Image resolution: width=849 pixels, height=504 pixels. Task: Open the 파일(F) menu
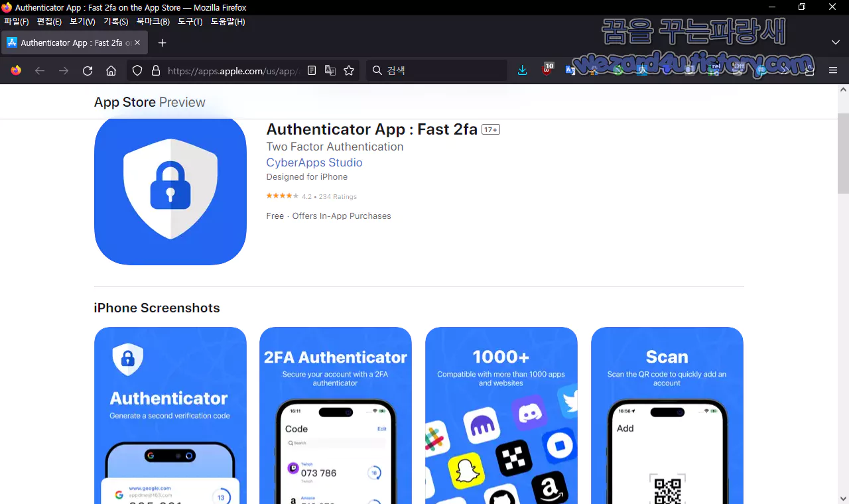[17, 21]
